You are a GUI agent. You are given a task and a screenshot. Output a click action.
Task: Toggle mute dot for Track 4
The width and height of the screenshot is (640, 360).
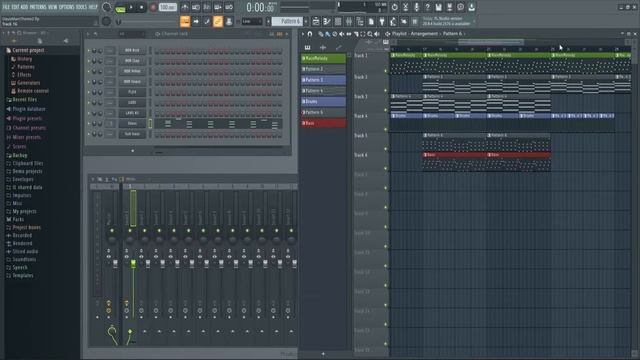pos(386,130)
